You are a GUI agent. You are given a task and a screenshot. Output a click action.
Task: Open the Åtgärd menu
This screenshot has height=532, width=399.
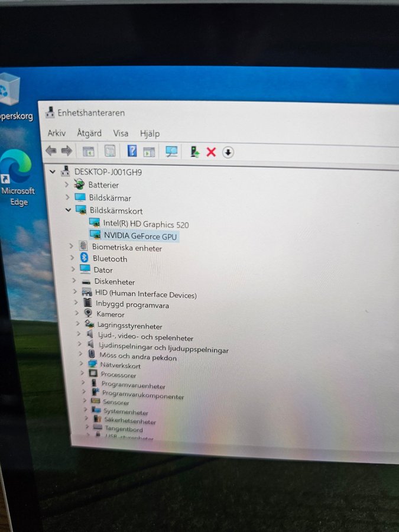coord(89,133)
